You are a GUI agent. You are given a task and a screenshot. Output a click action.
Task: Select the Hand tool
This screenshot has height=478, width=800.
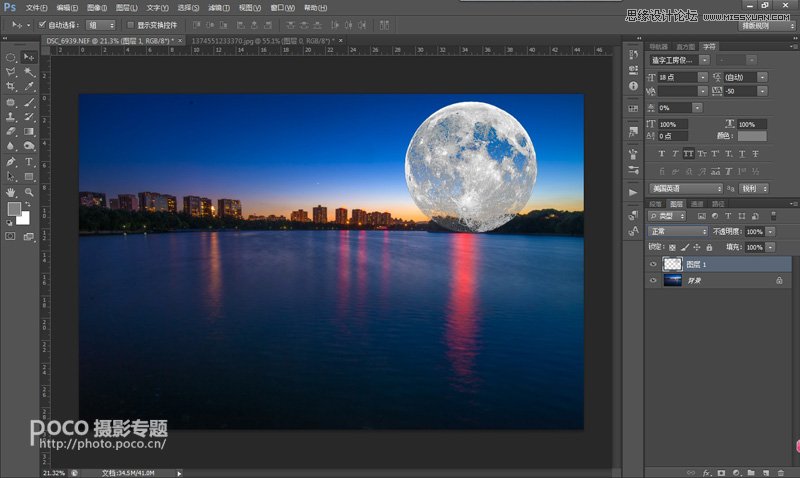(x=11, y=192)
